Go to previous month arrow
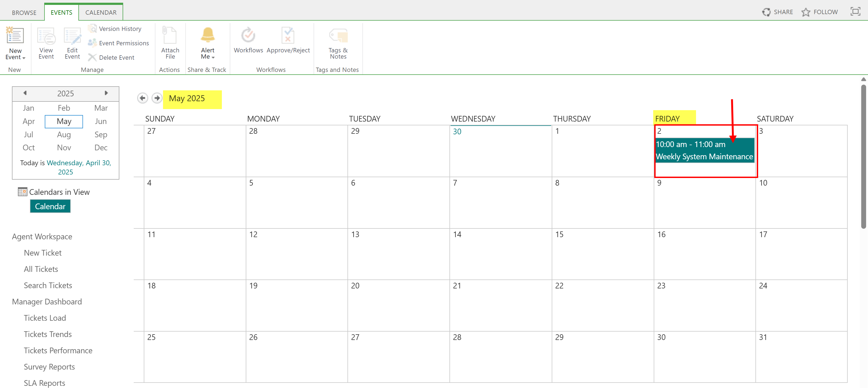868x388 pixels. point(142,98)
